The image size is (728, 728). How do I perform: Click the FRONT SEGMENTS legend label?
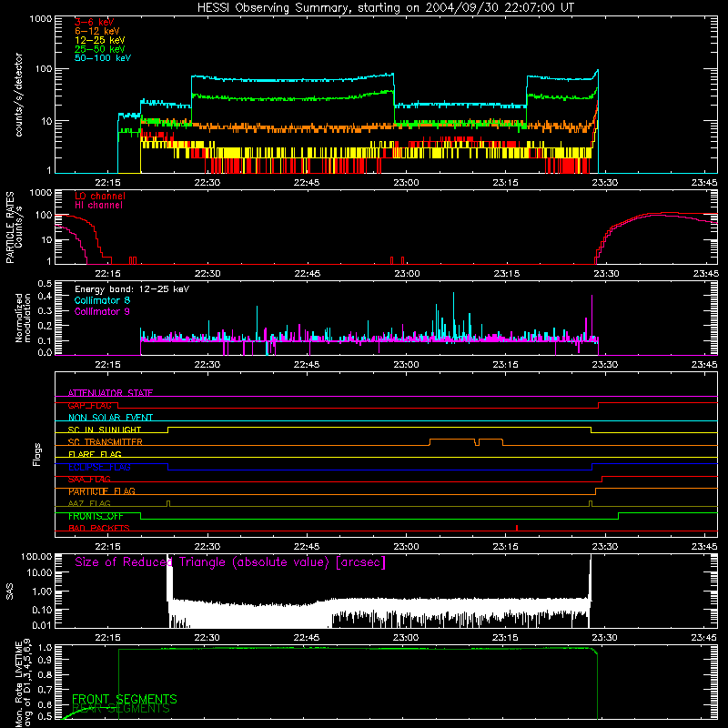click(x=125, y=699)
